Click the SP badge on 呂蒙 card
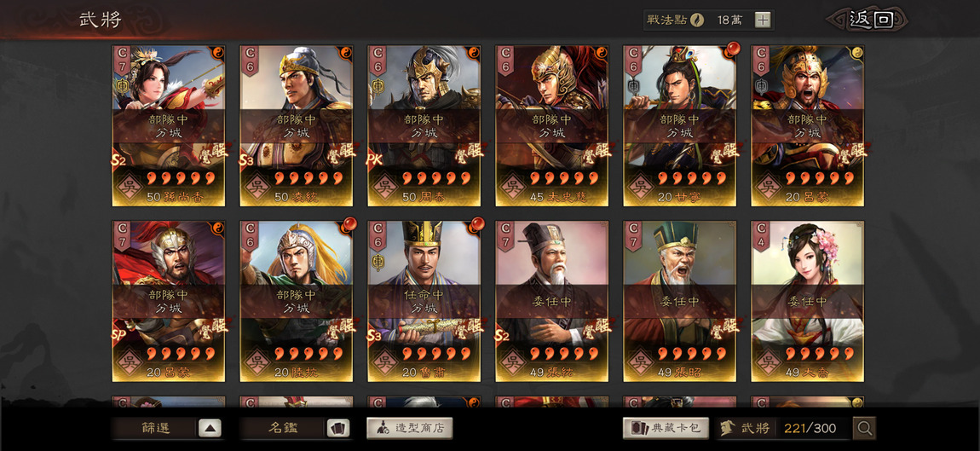This screenshot has width=980, height=451. [118, 334]
